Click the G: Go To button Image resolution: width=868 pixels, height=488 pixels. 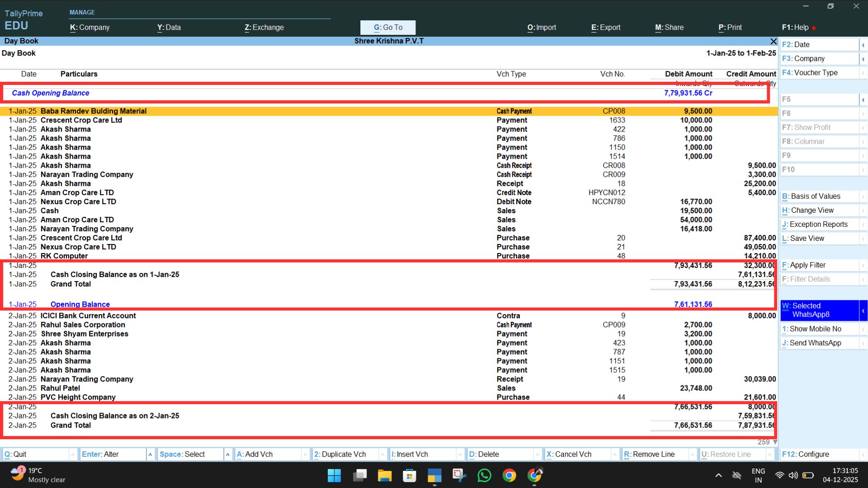387,28
